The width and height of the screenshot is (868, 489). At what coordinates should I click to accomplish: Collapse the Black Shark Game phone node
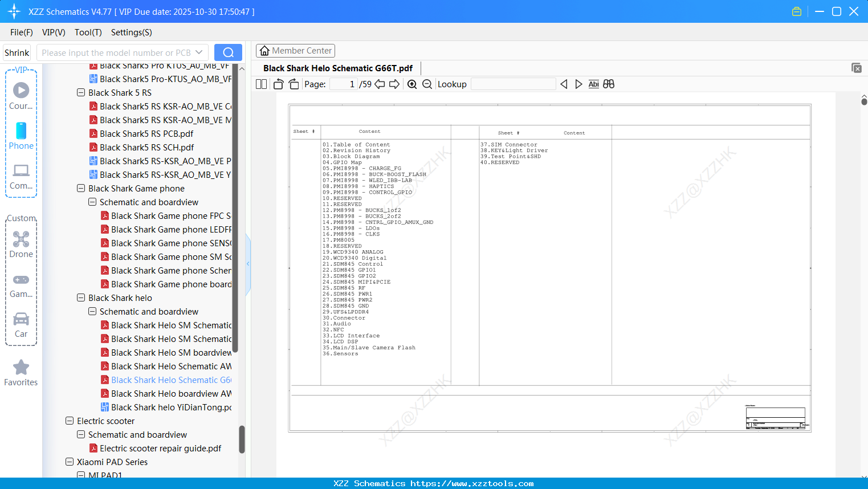(x=81, y=188)
